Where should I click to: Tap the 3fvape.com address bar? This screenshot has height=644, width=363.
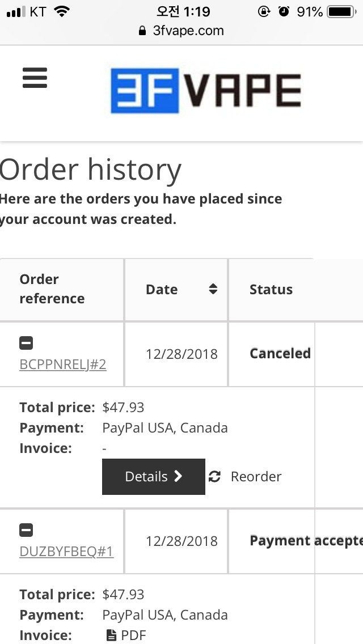(x=181, y=31)
